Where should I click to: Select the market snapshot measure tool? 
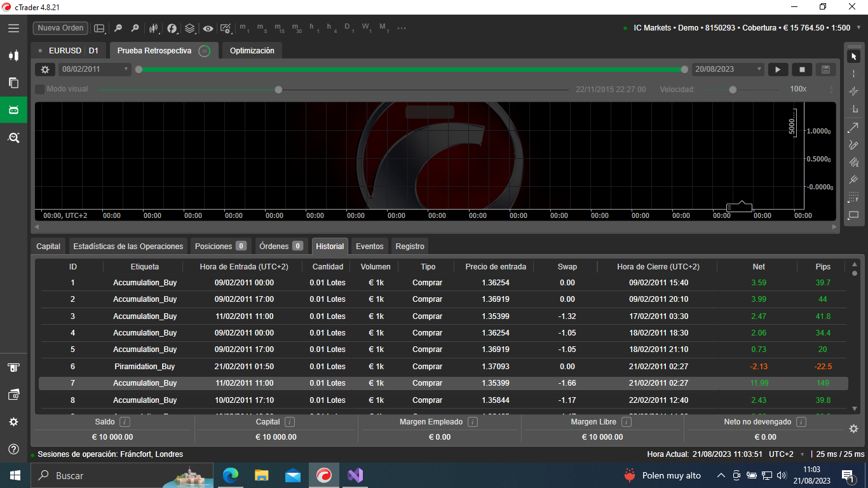(x=853, y=109)
